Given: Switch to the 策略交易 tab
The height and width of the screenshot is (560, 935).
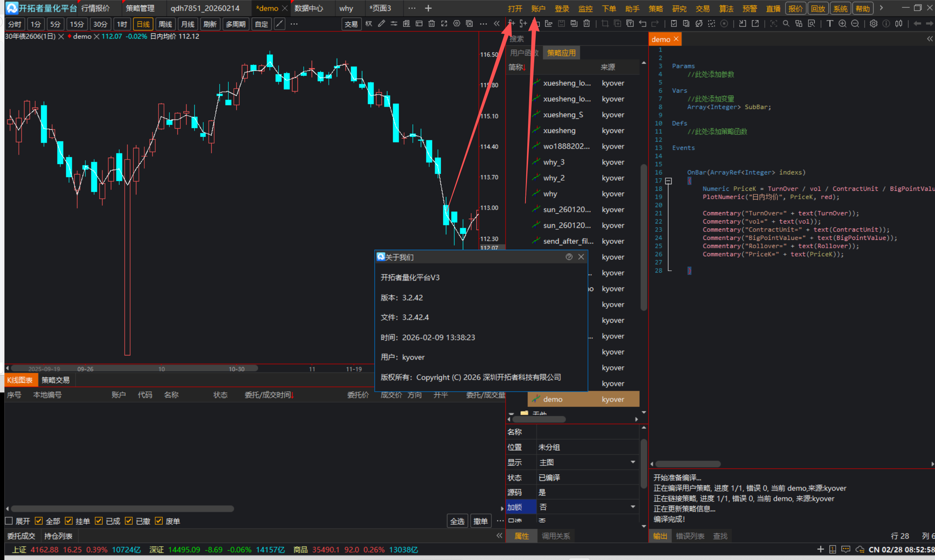Looking at the screenshot, I should pyautogui.click(x=56, y=380).
